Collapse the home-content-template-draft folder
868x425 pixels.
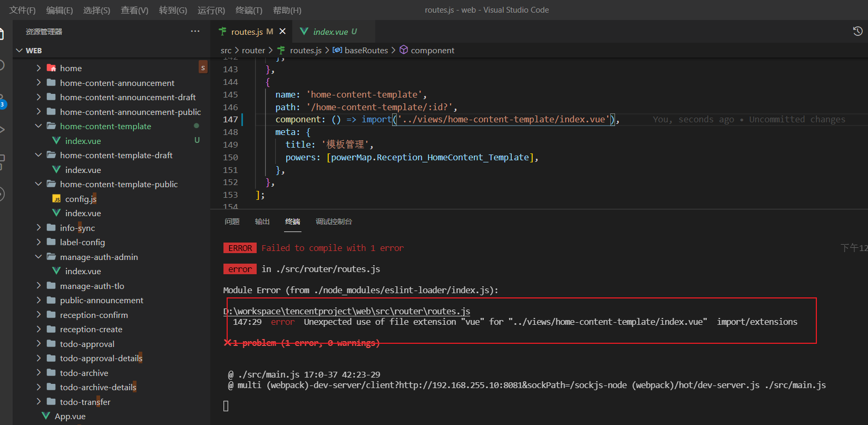38,155
